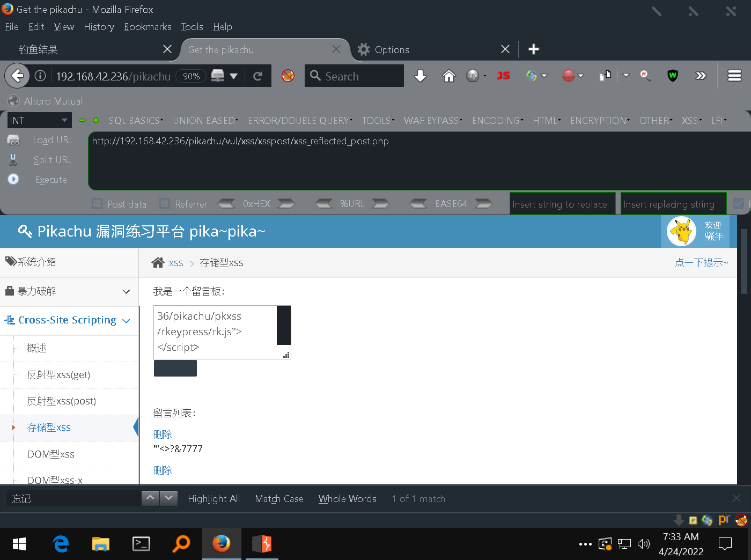Click the red JS toolbar icon

click(503, 76)
